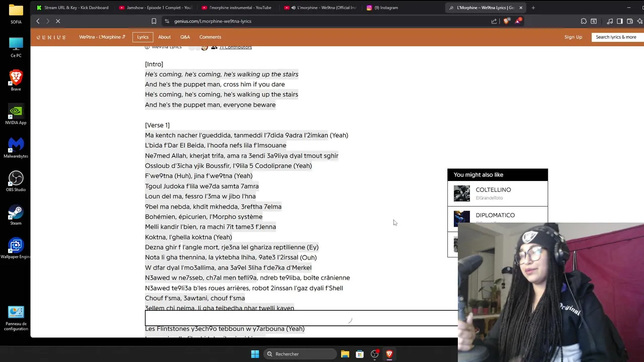Open the COLTELLINO recommended song
The image size is (644, 362).
coord(498,194)
